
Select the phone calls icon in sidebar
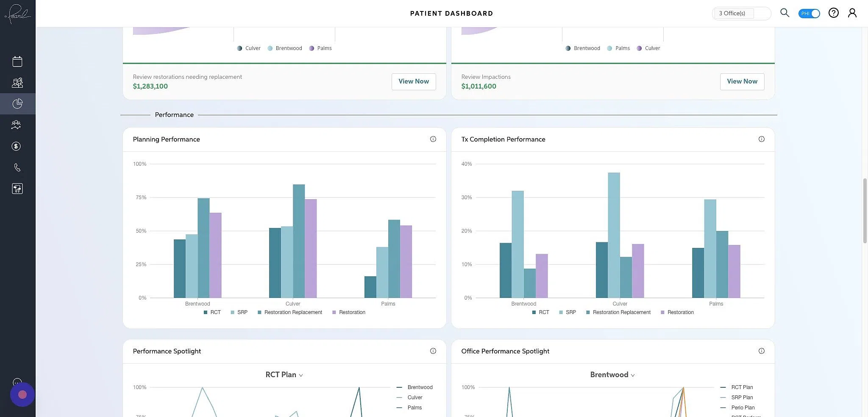coord(17,167)
